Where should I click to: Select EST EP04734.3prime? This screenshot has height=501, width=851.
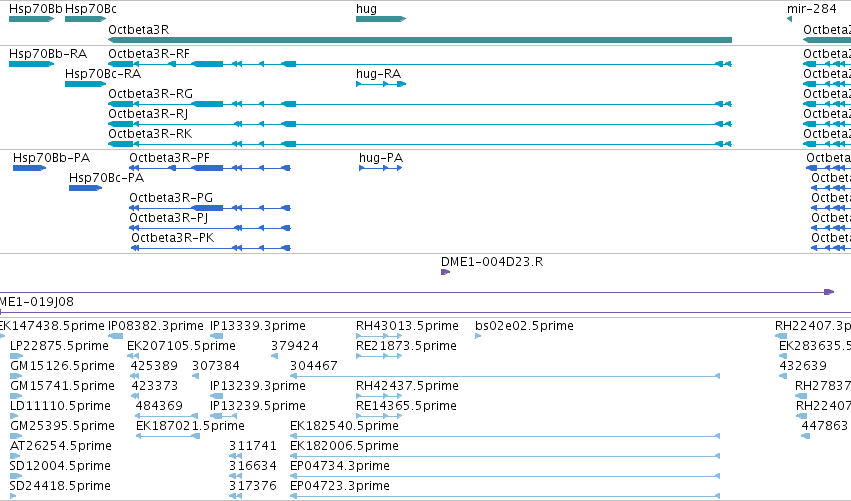[340, 467]
